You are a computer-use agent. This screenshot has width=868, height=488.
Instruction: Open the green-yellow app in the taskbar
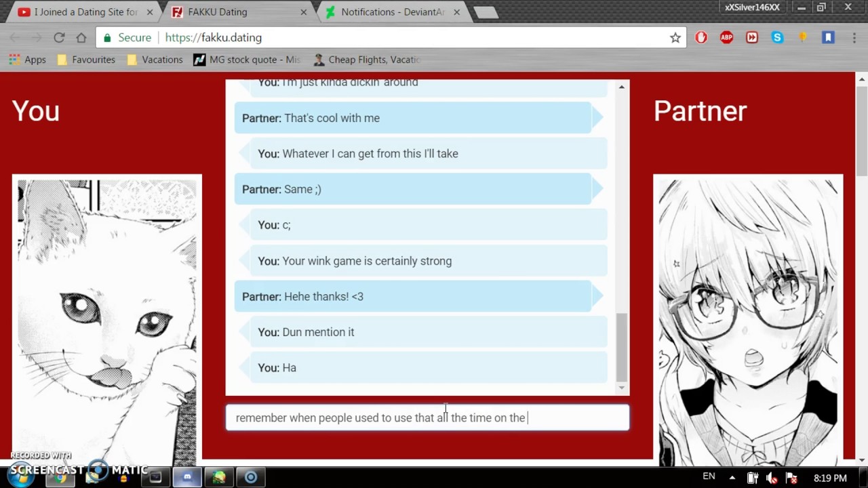point(219,477)
